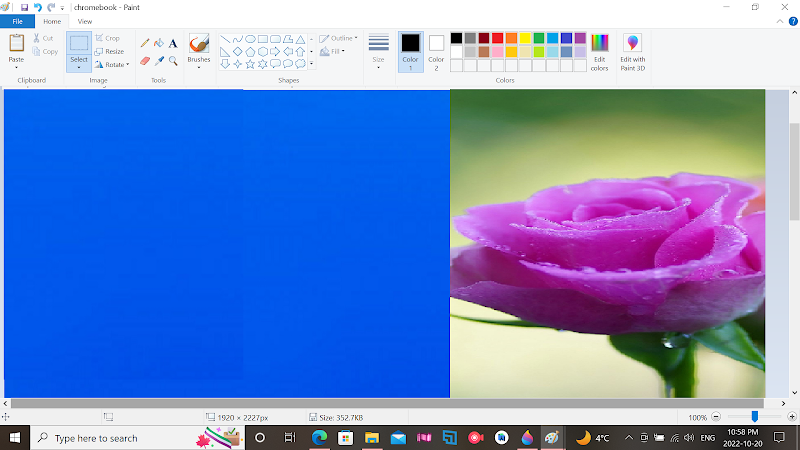Click the Magnifier tool

pyautogui.click(x=173, y=60)
